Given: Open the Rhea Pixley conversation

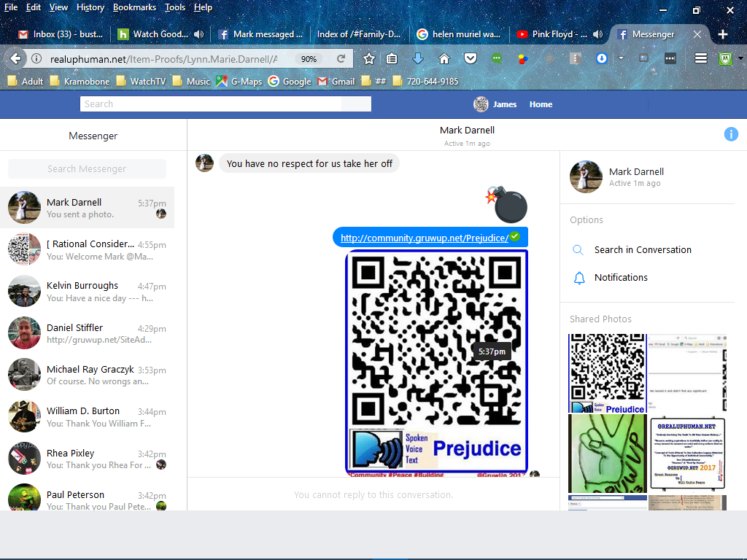Looking at the screenshot, I should tap(88, 458).
